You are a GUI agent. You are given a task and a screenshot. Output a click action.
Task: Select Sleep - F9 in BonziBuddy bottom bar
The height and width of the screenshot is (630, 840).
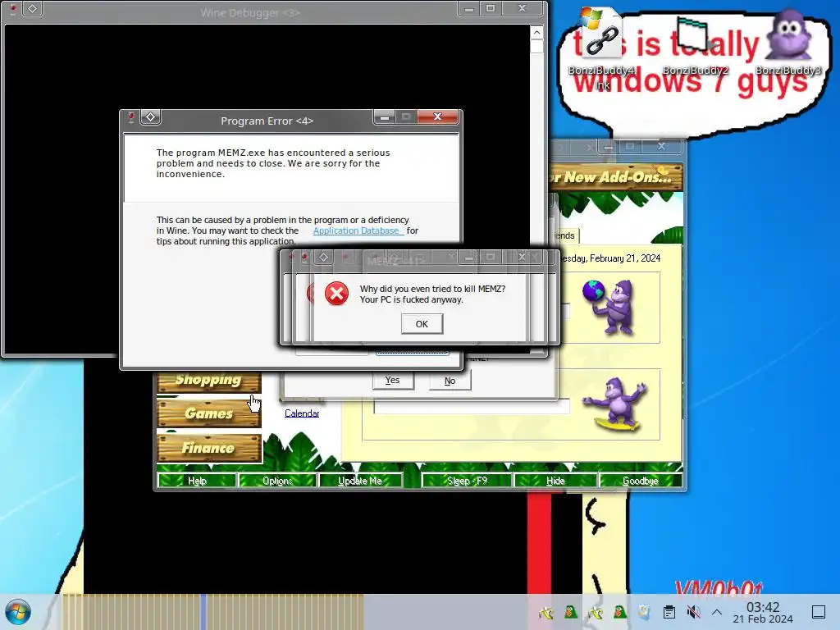click(467, 481)
